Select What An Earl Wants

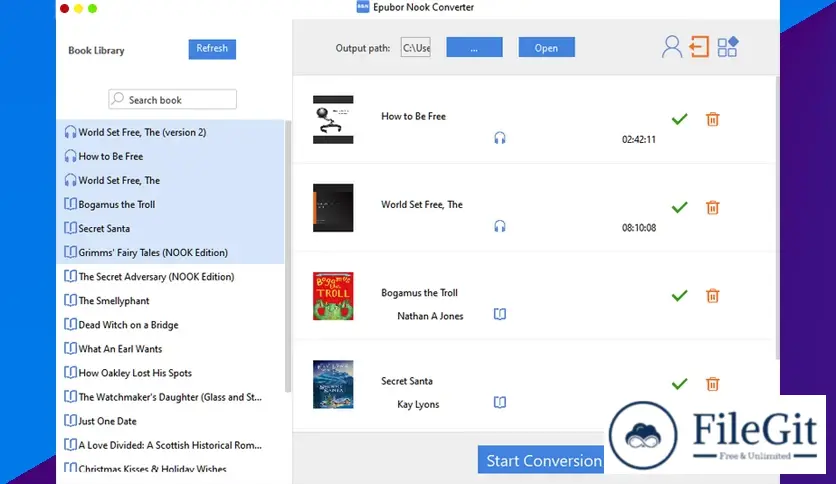click(170, 349)
